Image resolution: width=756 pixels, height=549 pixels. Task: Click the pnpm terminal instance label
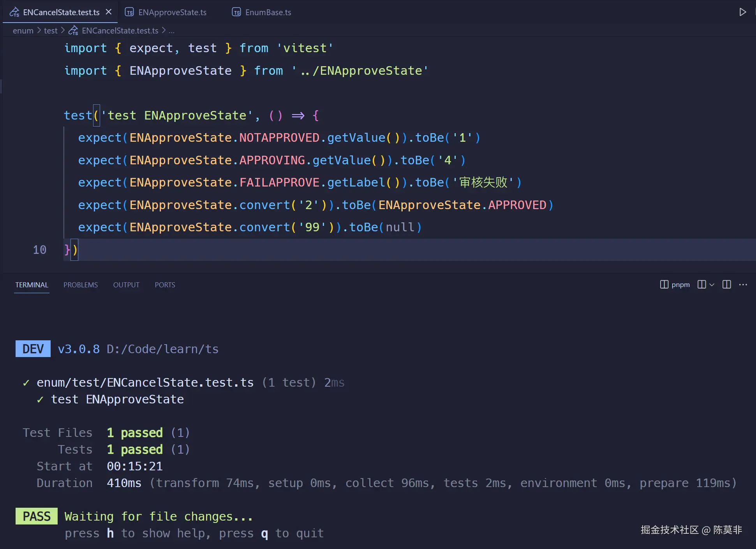coord(680,285)
